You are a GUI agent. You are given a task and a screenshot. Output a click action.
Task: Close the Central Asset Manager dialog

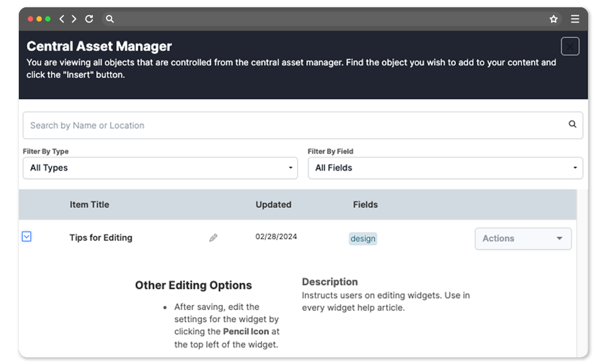tap(570, 47)
